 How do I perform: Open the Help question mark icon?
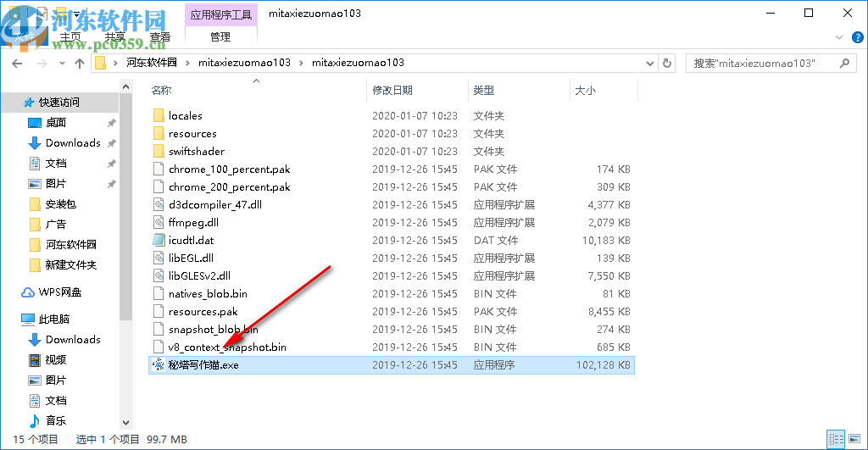point(858,37)
